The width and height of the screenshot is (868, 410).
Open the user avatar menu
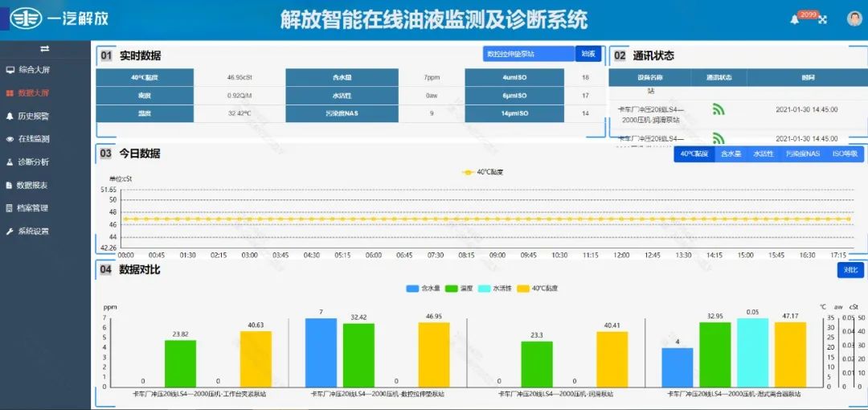[x=854, y=18]
